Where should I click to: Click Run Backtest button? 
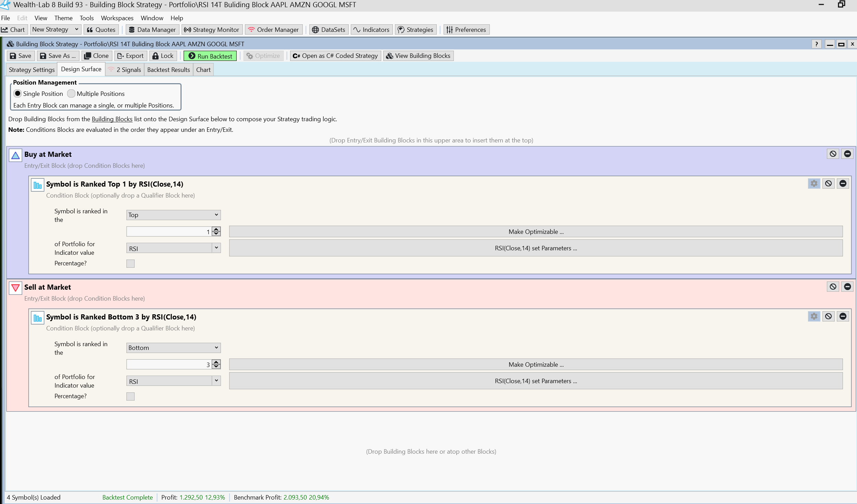(210, 56)
